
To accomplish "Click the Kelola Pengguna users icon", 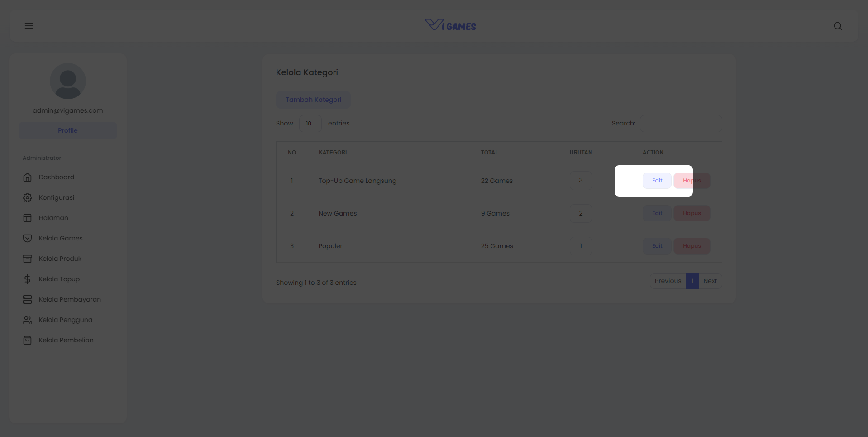I will 28,320.
